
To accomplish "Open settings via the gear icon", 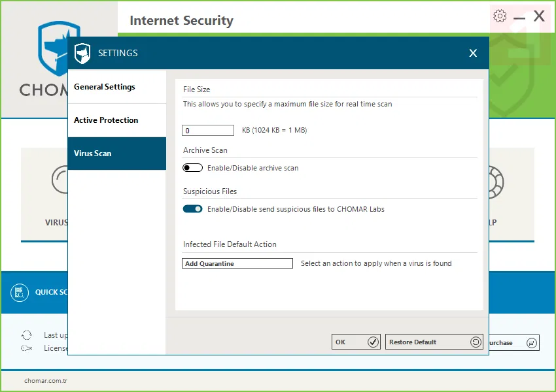I will tap(500, 16).
